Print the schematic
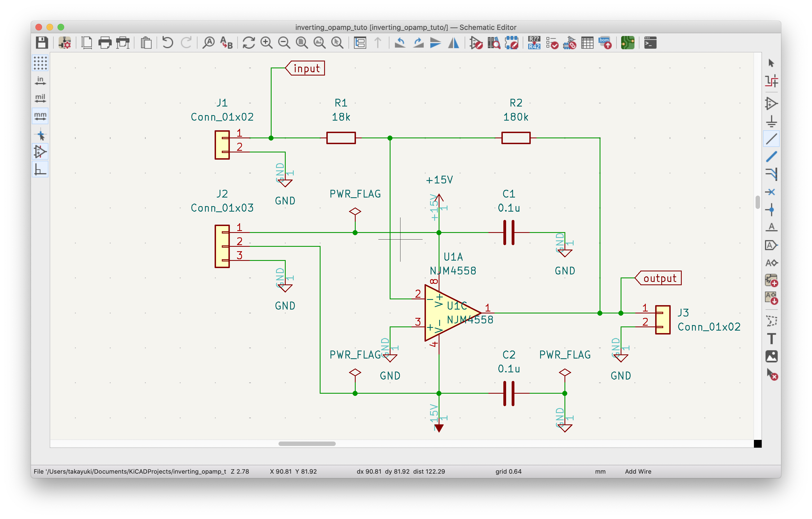Screen dimensions: 812x519 point(105,43)
